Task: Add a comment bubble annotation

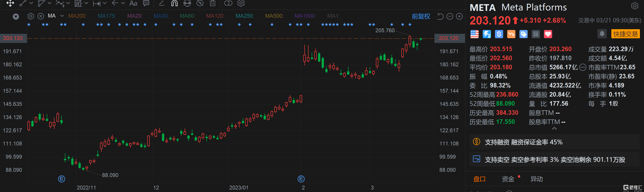Action: point(146,3)
